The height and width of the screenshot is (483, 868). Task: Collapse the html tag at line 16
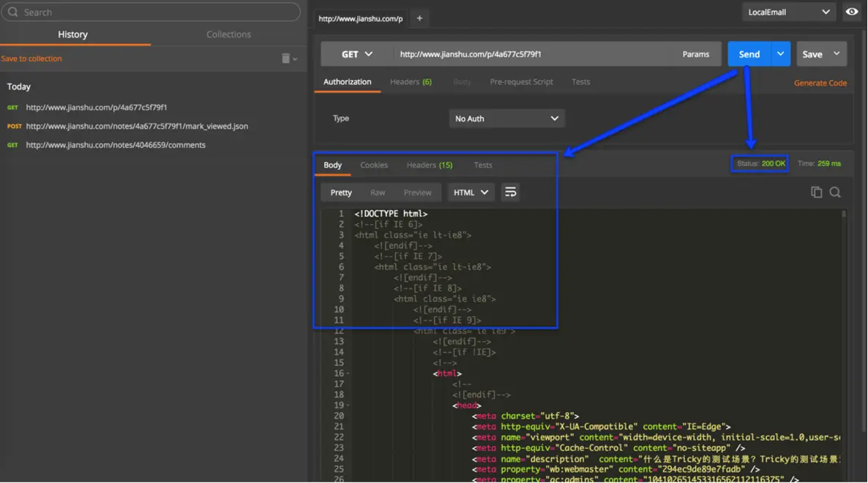(x=348, y=374)
